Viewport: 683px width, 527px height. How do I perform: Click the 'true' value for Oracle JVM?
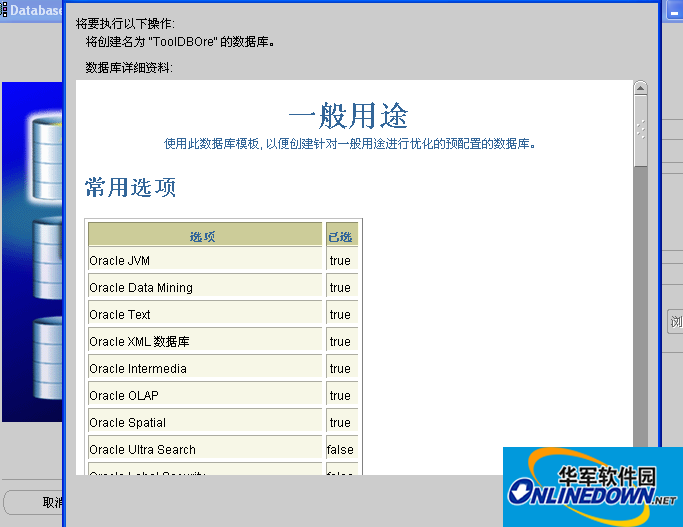point(340,260)
